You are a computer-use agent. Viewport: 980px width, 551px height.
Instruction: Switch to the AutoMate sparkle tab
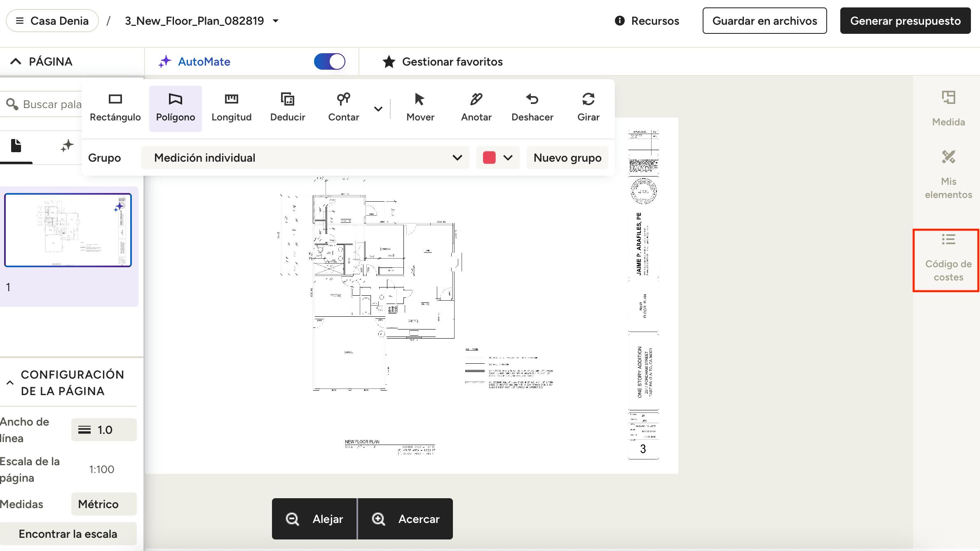(67, 146)
